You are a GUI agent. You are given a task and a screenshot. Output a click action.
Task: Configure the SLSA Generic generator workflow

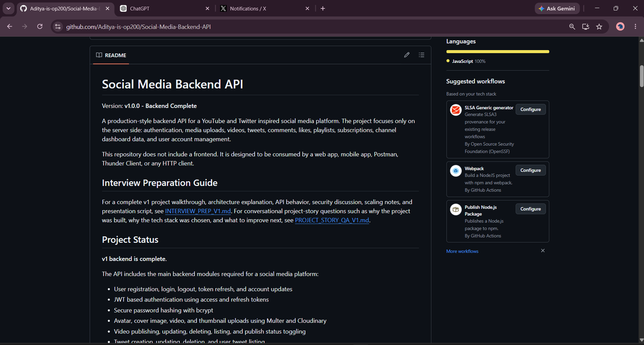tap(531, 109)
